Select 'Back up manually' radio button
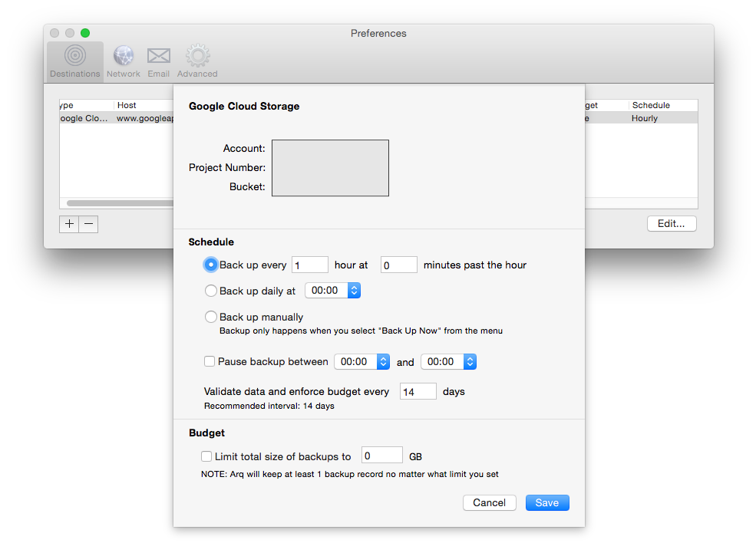Viewport: 756px width, 543px height. pos(211,317)
